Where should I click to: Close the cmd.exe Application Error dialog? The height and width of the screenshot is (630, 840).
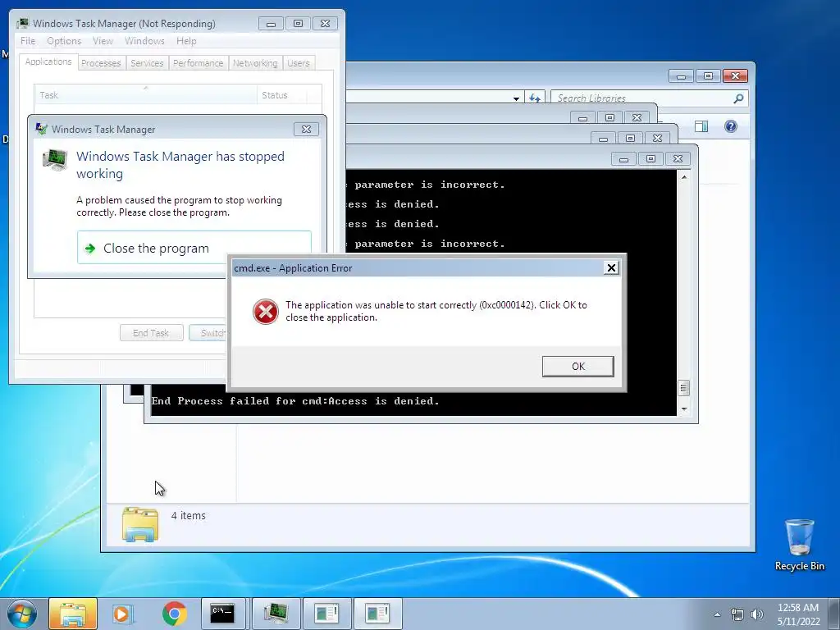pos(610,268)
